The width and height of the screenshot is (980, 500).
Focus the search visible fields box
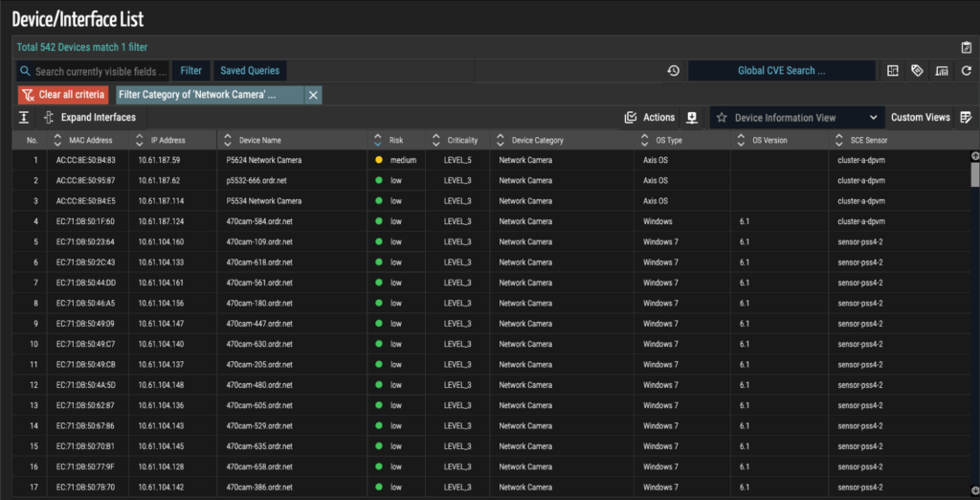pyautogui.click(x=93, y=71)
